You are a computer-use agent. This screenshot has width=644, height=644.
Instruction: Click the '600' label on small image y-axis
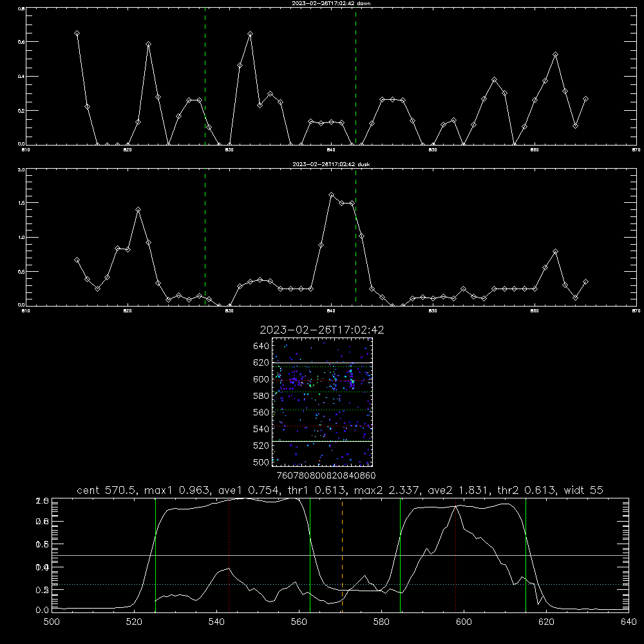pyautogui.click(x=261, y=379)
